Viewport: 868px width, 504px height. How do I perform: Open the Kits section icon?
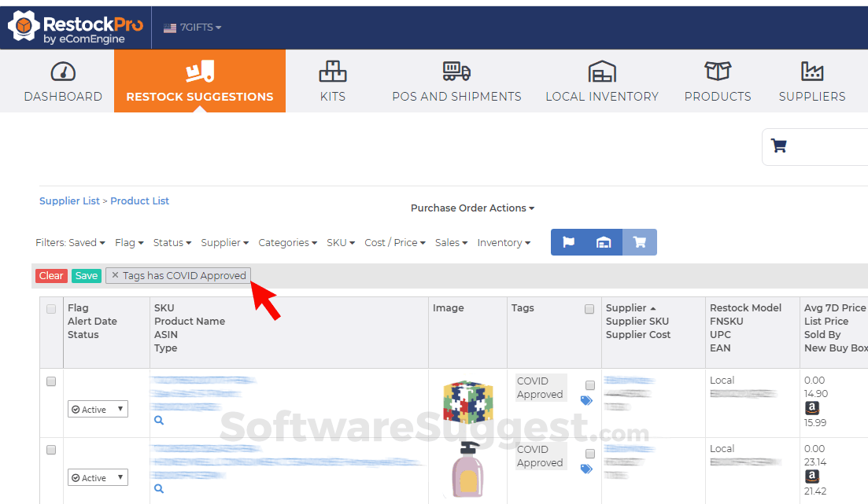[x=332, y=72]
